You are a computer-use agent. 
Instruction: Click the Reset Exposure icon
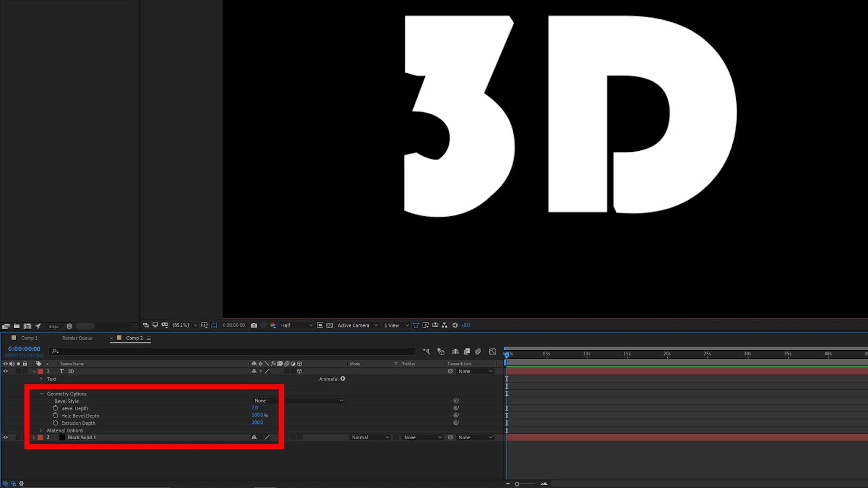tap(455, 325)
